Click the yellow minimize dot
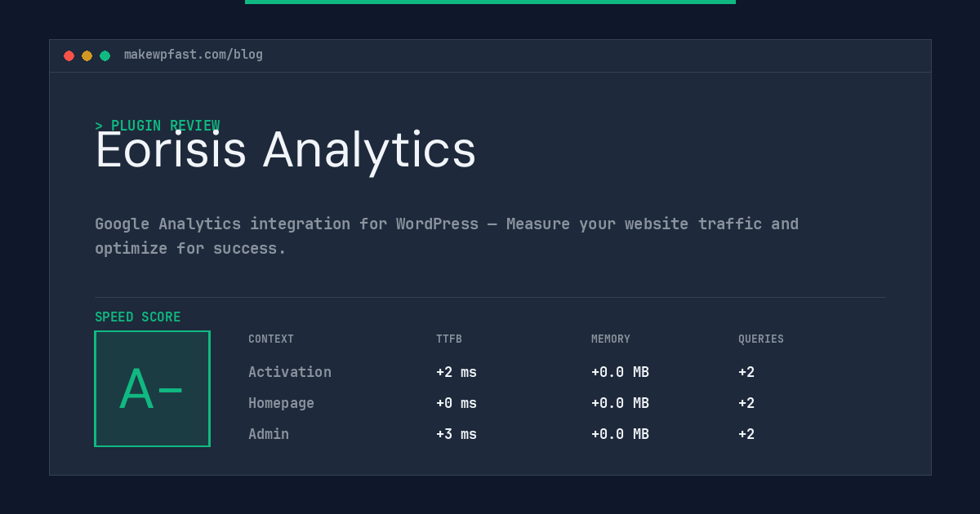The width and height of the screenshot is (980, 514). pyautogui.click(x=87, y=55)
